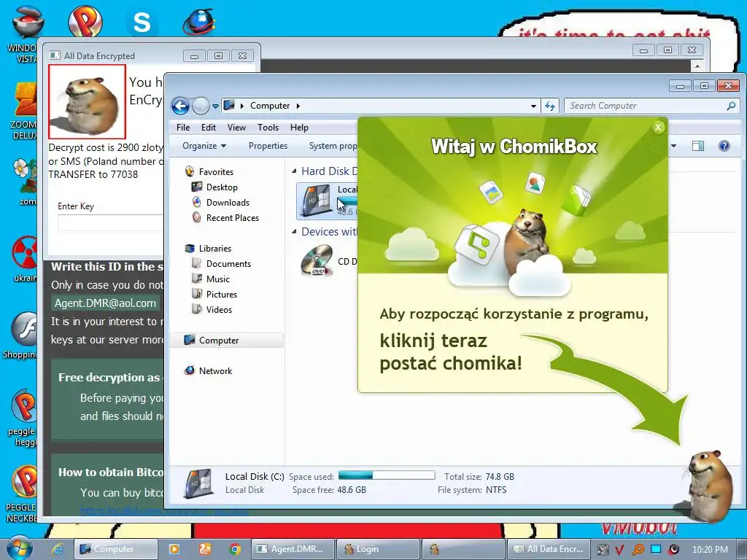Click the Explorer forward arrow button
This screenshot has width=747, height=560.
(x=201, y=106)
